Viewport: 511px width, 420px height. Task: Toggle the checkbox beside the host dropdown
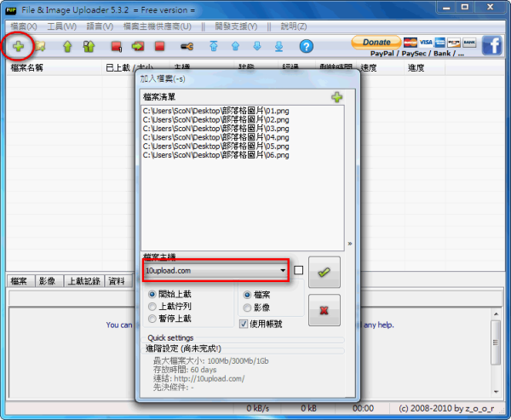[x=299, y=270]
